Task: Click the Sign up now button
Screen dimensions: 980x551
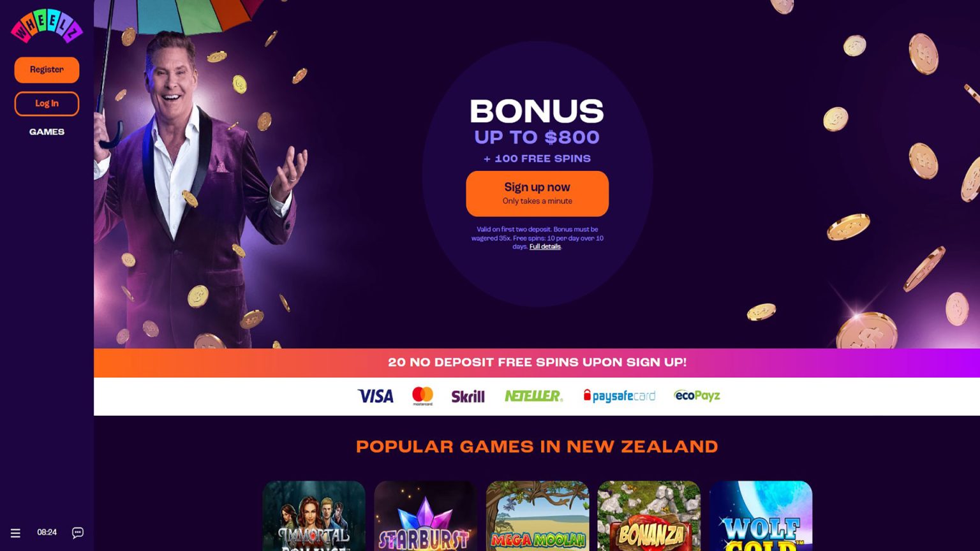Action: click(x=537, y=193)
